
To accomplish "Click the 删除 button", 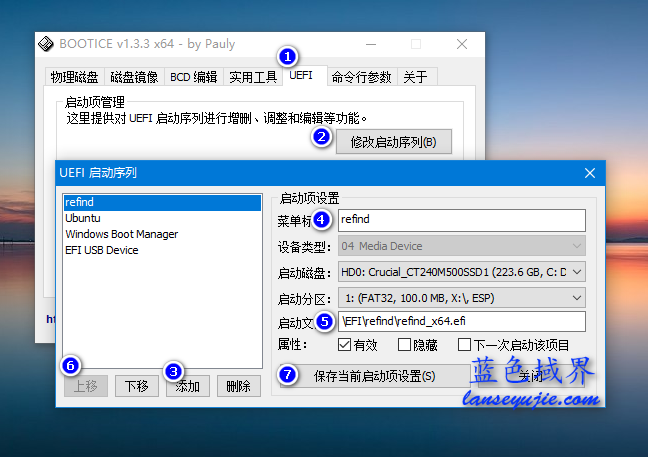I will 238,386.
